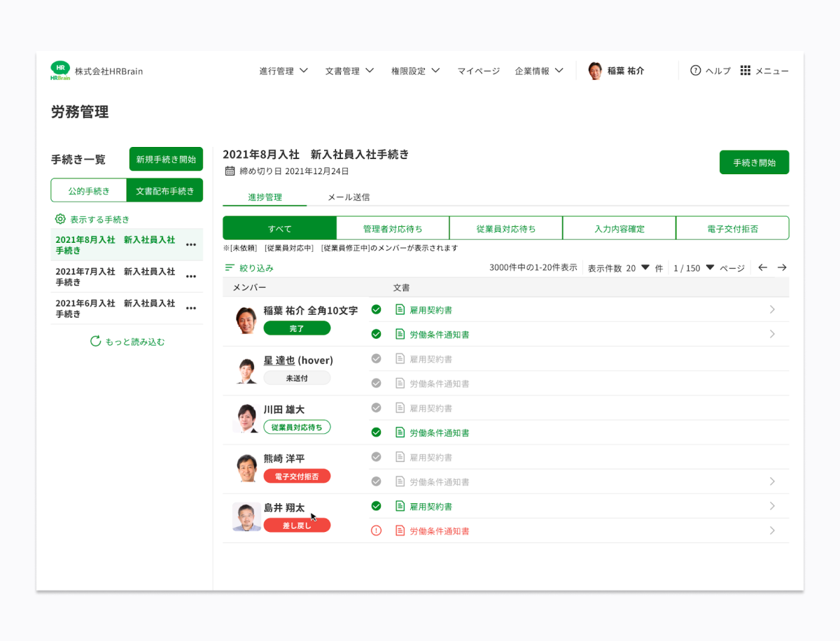Open the help question mark icon
This screenshot has height=641, width=840.
(695, 71)
